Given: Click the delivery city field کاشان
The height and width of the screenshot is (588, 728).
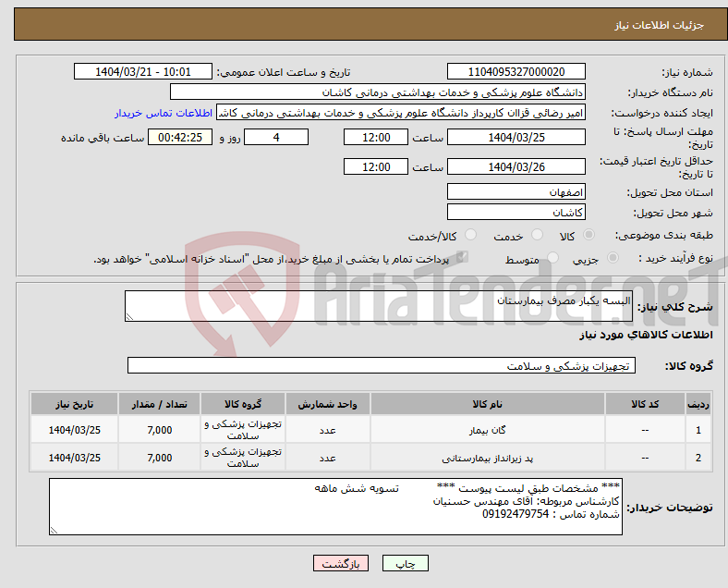Looking at the screenshot, I should [516, 212].
